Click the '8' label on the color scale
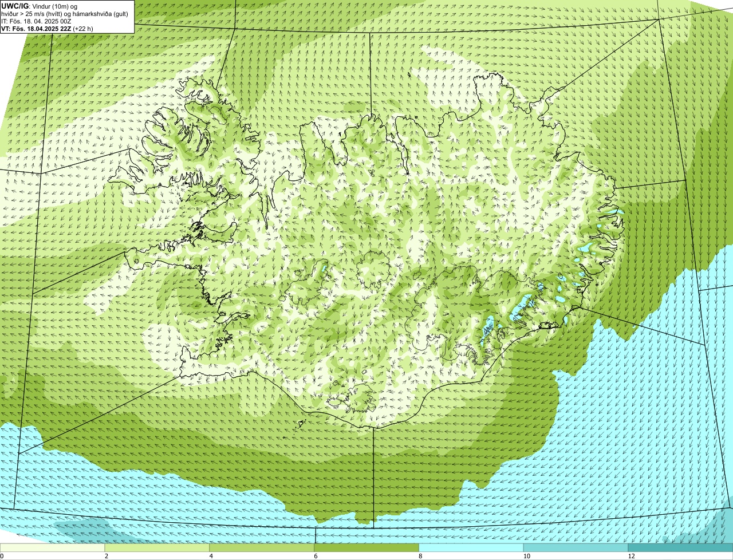The image size is (733, 560). pyautogui.click(x=420, y=556)
